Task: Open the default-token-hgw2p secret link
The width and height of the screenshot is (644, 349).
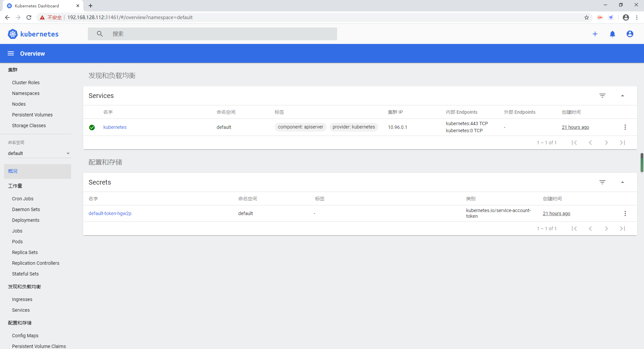Action: [110, 213]
